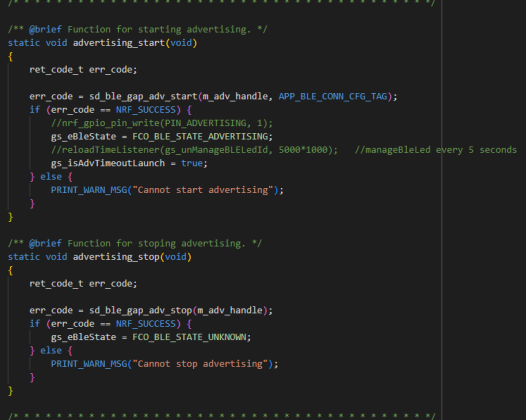Image resolution: width=526 pixels, height=420 pixels.
Task: Click NRF_SUCCESS in advertising_start
Action: (x=146, y=110)
